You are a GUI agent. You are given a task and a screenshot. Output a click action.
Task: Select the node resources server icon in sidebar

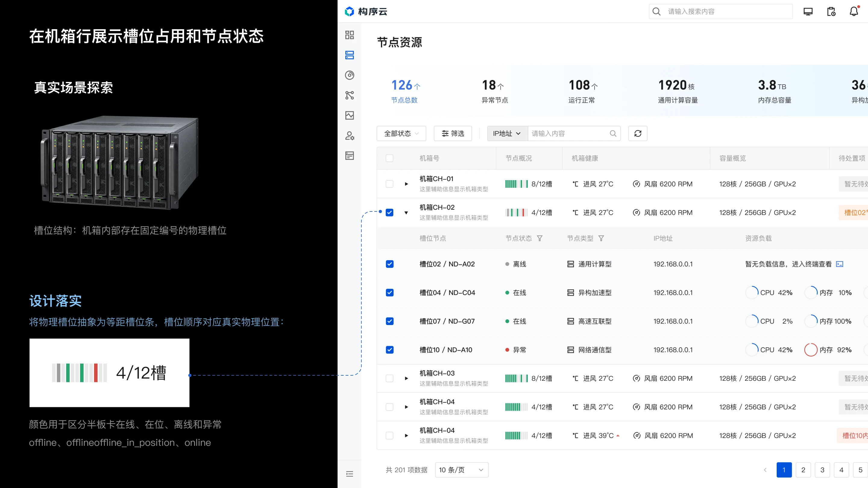click(349, 55)
